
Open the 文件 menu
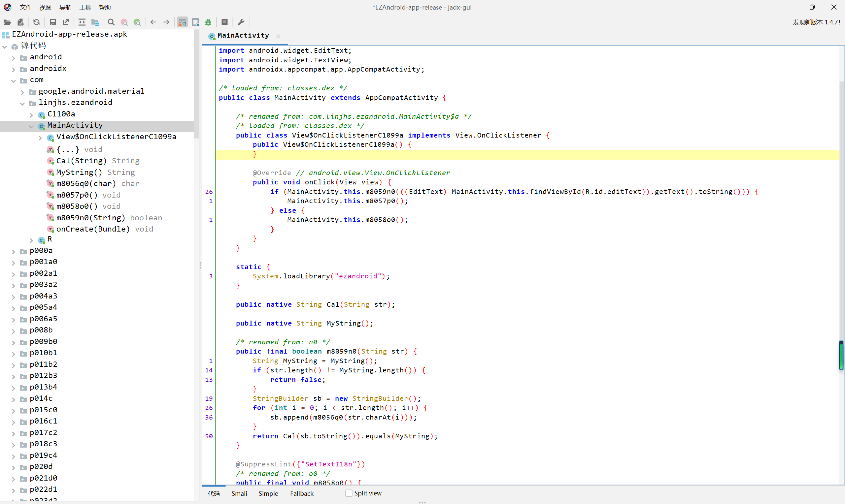pos(25,7)
